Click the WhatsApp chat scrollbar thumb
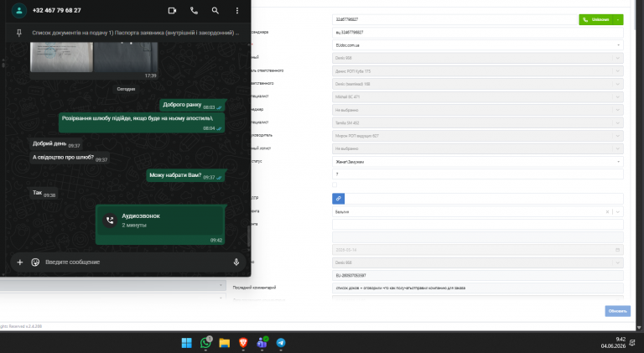The width and height of the screenshot is (644, 353). pyautogui.click(x=248, y=236)
